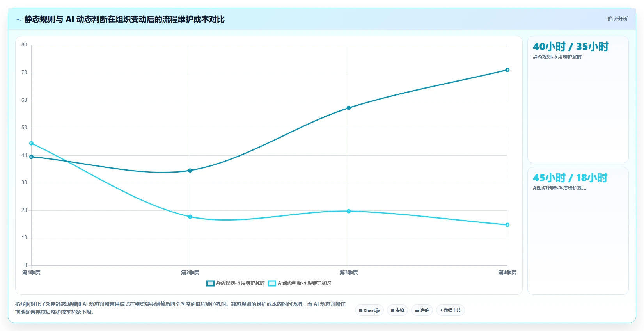644x331 pixels.
Task: Click the chart title 静态规则与 AI 动态判断在组织变动后的流程维护成本对比
Action: tap(124, 19)
